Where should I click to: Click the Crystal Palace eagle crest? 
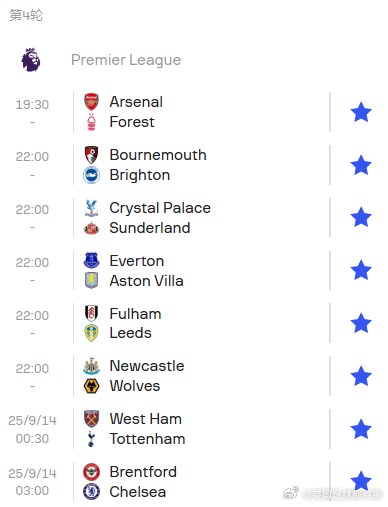pos(91,208)
